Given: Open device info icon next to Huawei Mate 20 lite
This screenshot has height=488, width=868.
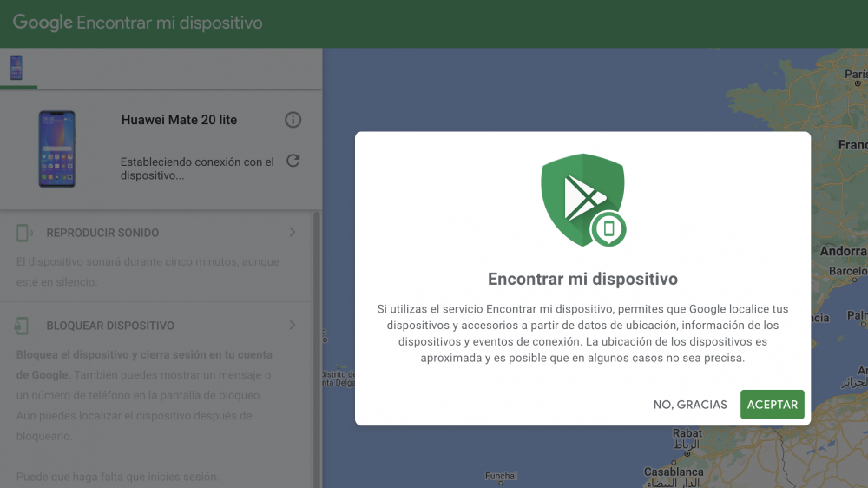Looking at the screenshot, I should point(293,120).
